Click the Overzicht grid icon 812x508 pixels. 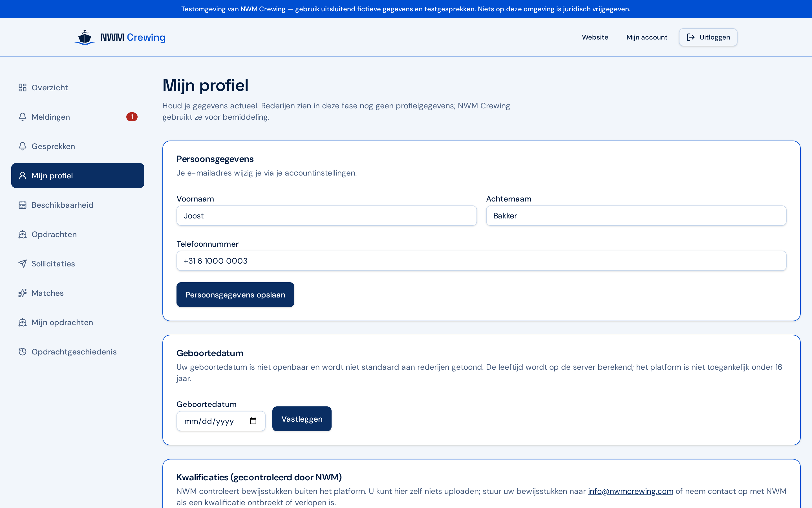23,88
